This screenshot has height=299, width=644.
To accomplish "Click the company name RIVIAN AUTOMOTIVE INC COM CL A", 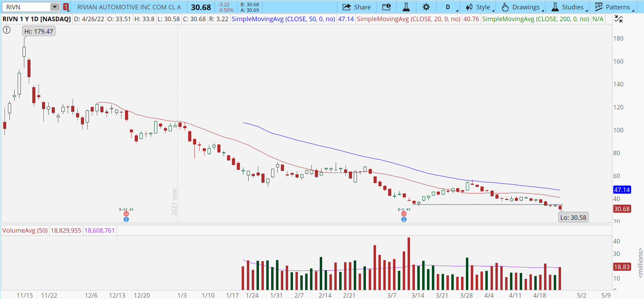I will [129, 7].
